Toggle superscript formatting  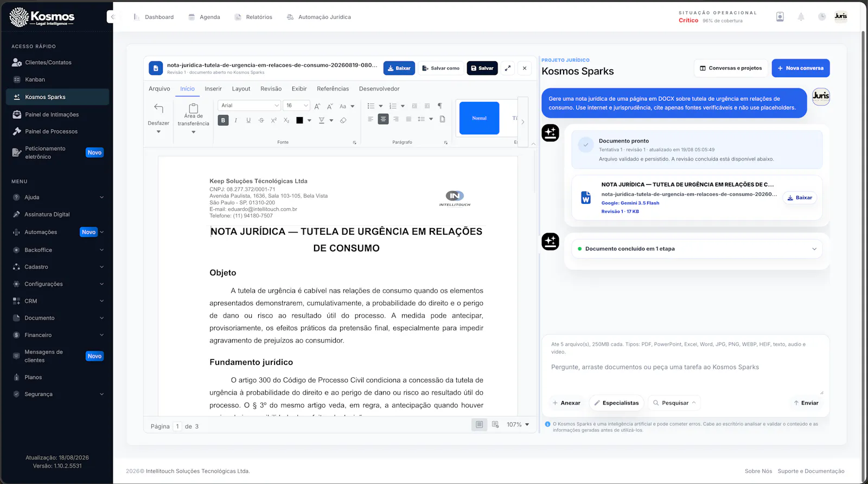click(273, 120)
